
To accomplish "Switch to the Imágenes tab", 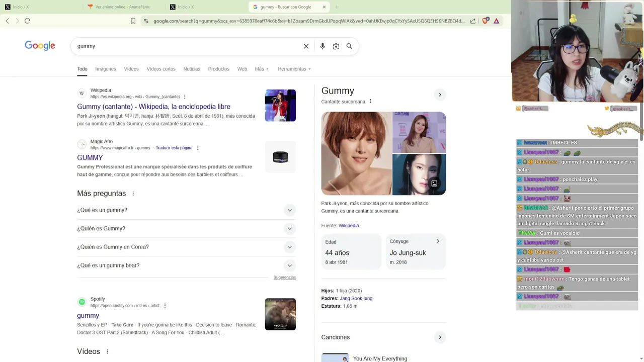I will pos(106,69).
